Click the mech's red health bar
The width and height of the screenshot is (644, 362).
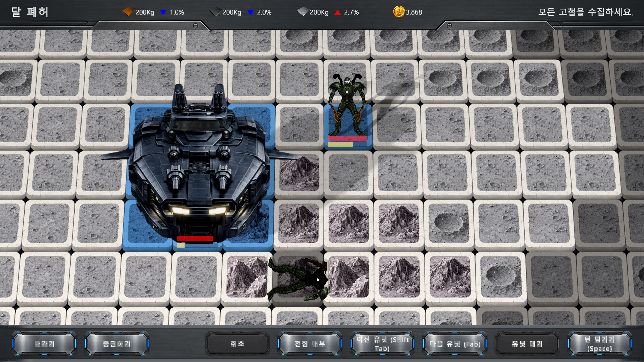[x=348, y=139]
